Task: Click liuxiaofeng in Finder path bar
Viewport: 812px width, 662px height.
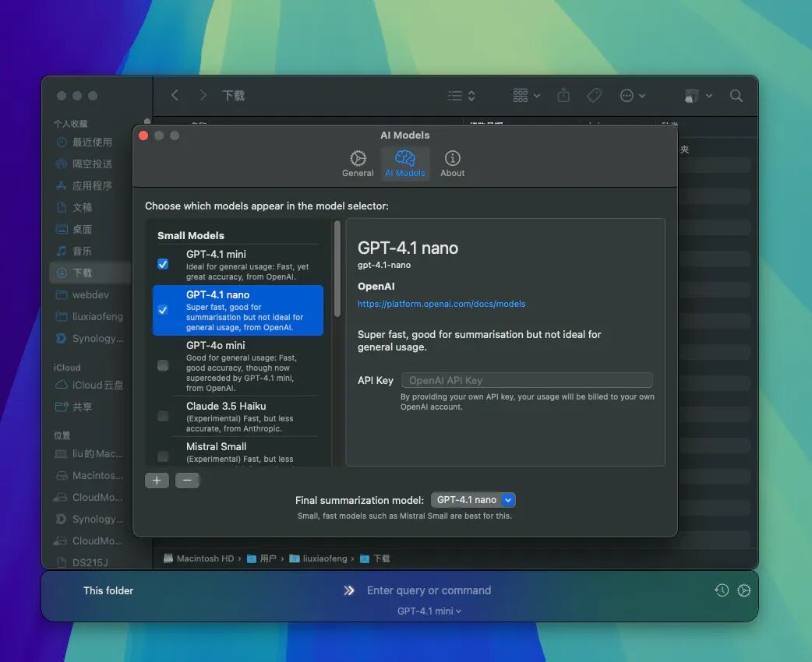Action: [x=319, y=558]
